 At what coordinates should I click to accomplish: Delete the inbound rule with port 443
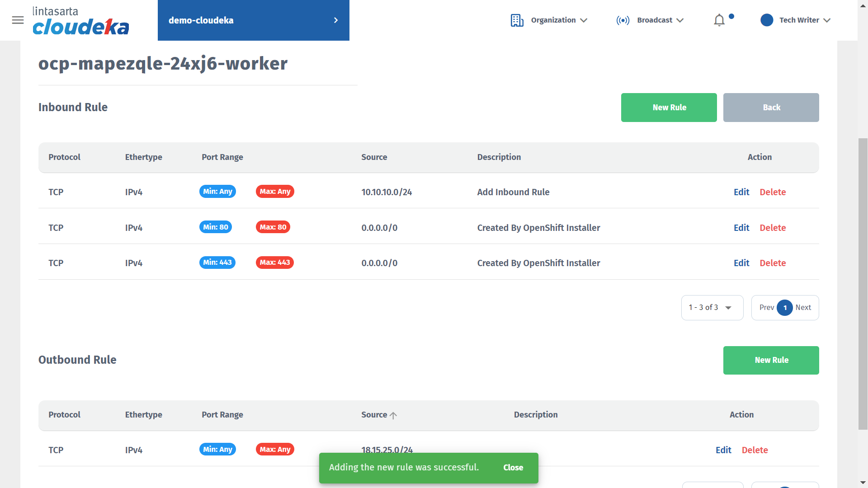click(x=772, y=263)
